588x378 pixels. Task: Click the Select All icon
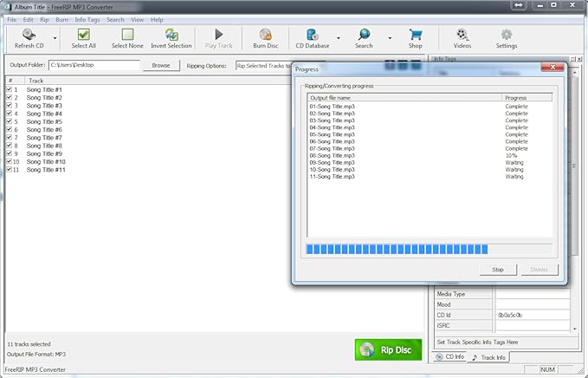coord(83,38)
